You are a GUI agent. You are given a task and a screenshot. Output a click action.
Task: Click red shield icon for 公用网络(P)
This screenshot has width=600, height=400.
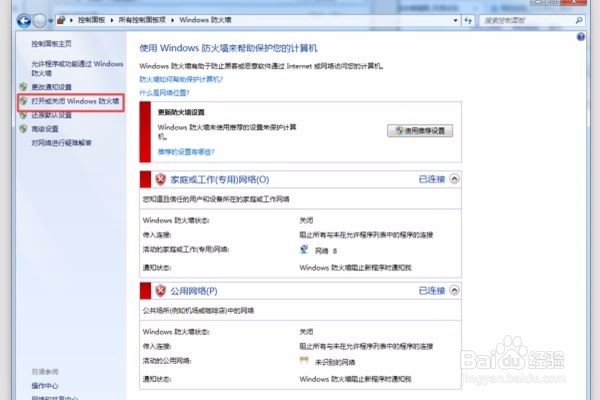(161, 291)
